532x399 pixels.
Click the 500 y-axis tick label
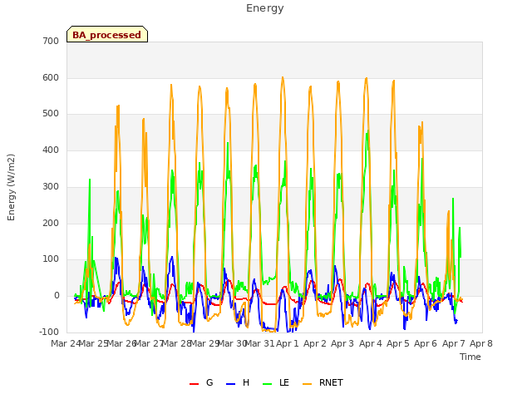point(51,114)
